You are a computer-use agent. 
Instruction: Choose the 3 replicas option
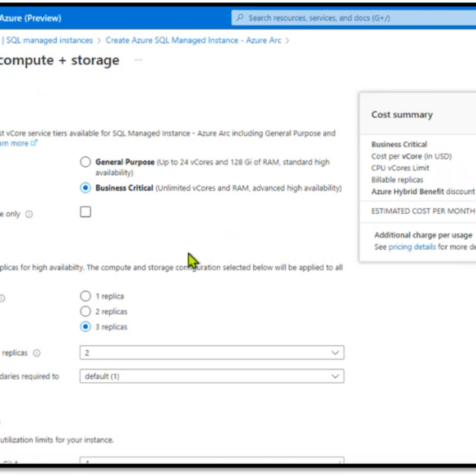point(85,327)
